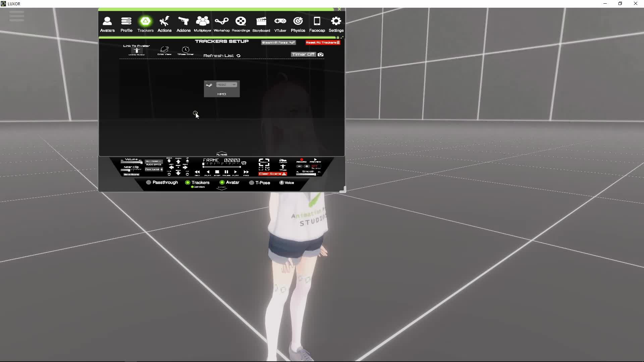Expand the Export chevron at panel bottom
Viewport: 644px width, 362px height.
(222, 189)
